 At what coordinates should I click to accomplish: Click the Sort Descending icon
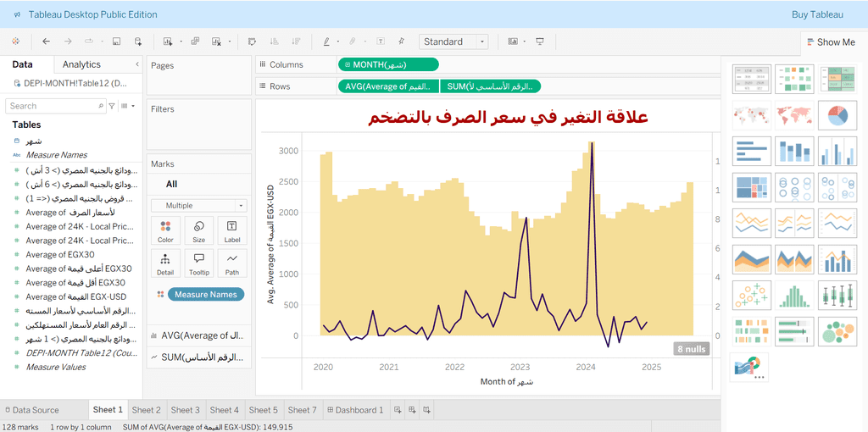click(296, 42)
